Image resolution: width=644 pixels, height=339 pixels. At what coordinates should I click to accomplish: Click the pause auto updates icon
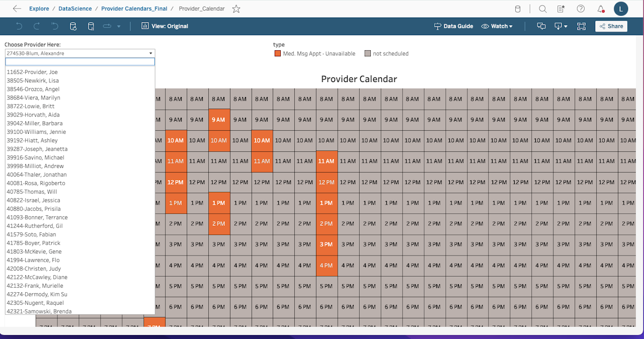(91, 26)
